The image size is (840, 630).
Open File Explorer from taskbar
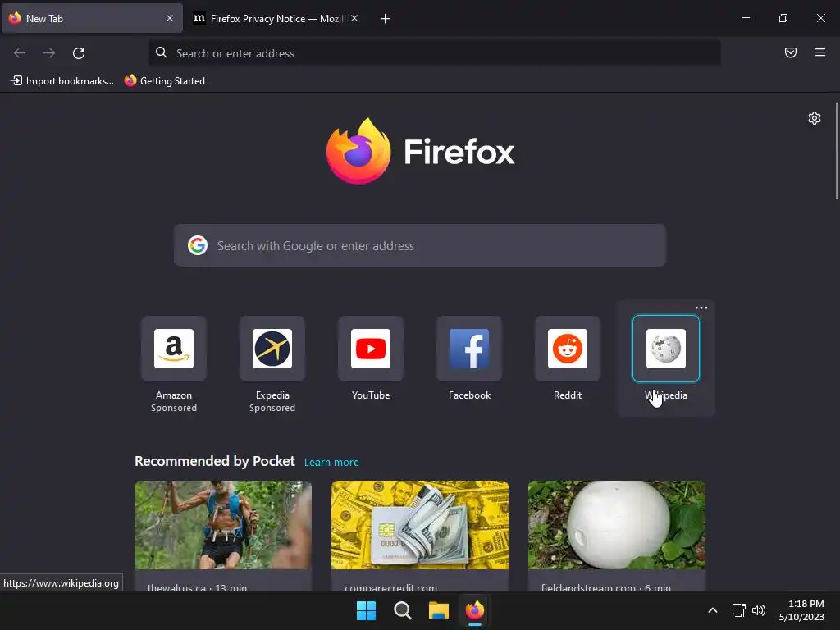coord(438,610)
